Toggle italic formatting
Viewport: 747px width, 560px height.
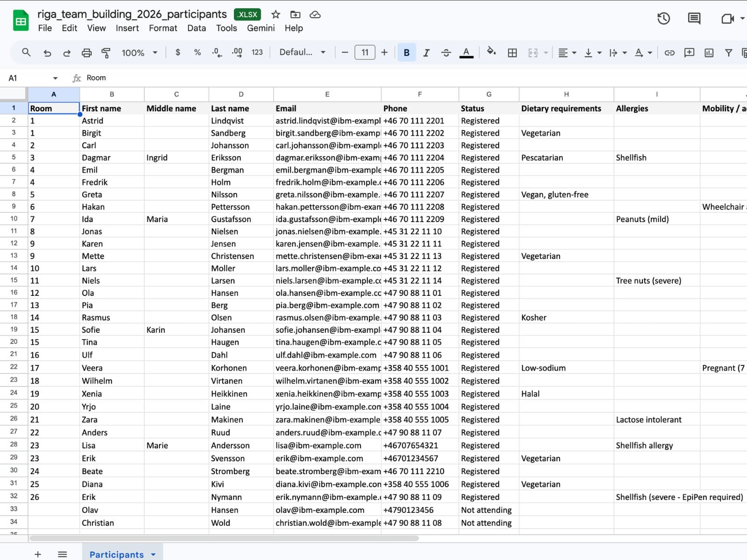[426, 52]
